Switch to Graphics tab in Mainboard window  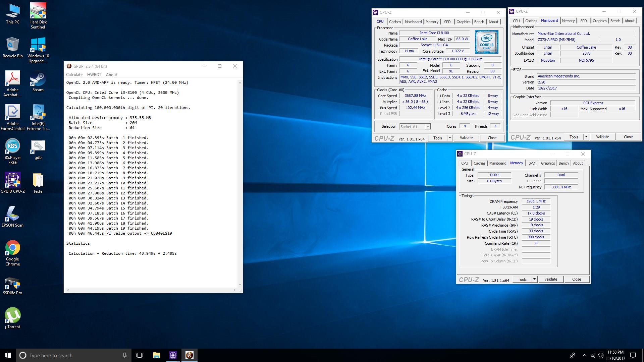599,21
